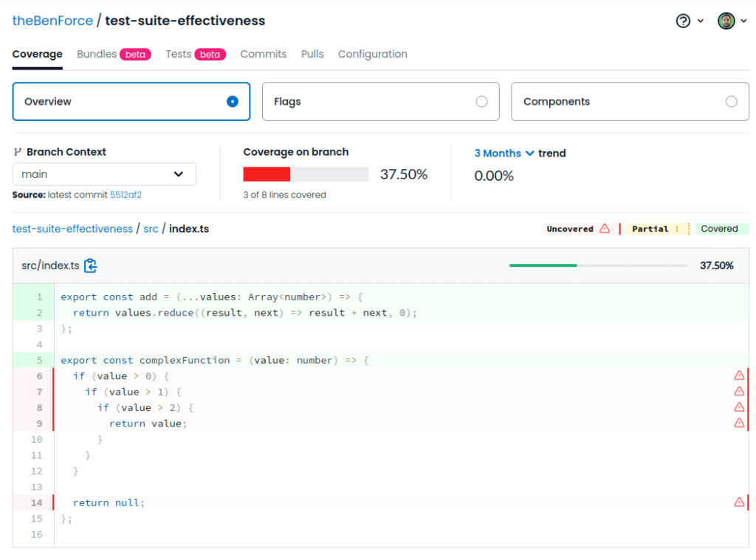Image resolution: width=756 pixels, height=560 pixels.
Task: Open the Pulls tab
Action: point(312,54)
